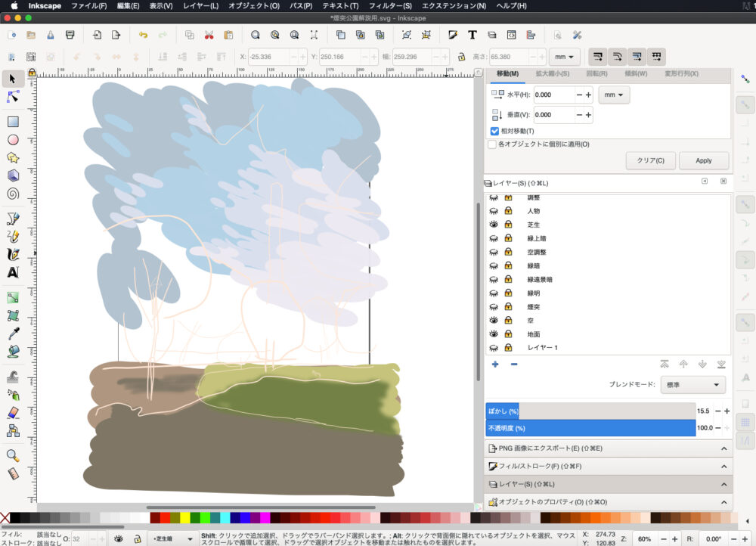
Task: Click the Apply button
Action: point(703,160)
